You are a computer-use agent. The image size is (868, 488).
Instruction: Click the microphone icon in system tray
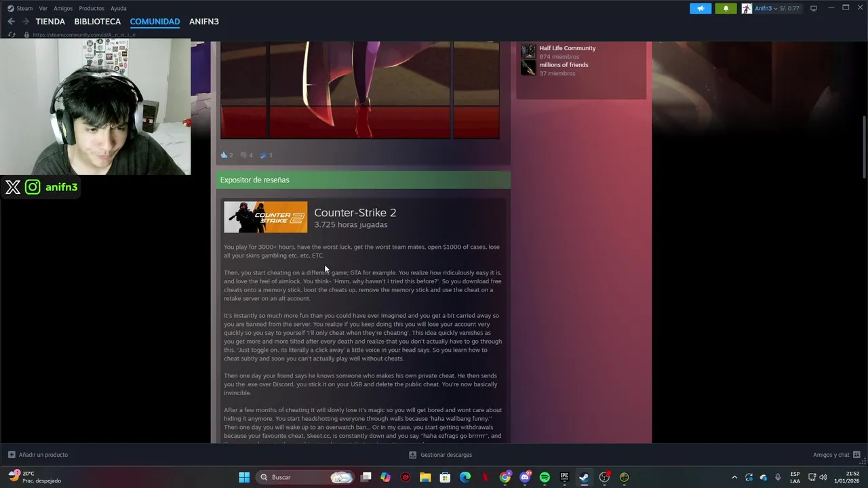(778, 477)
